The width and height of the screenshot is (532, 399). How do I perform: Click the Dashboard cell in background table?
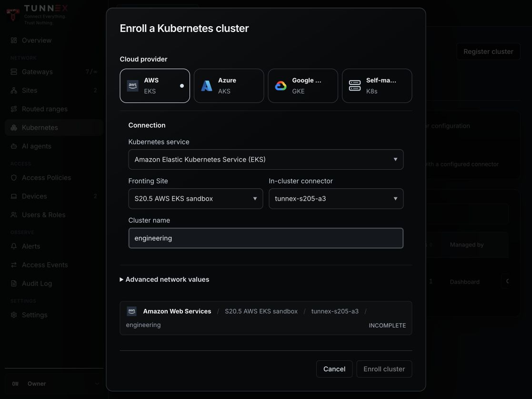click(464, 282)
